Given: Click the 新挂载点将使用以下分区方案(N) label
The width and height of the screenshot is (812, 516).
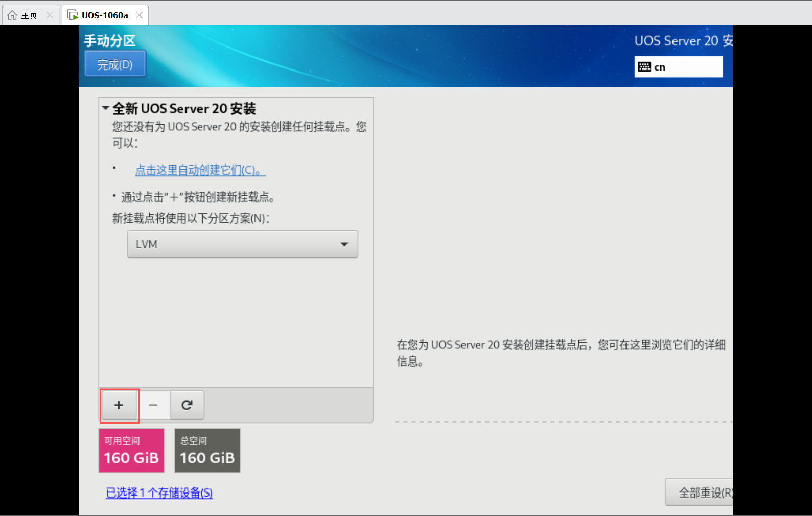Looking at the screenshot, I should coord(191,219).
